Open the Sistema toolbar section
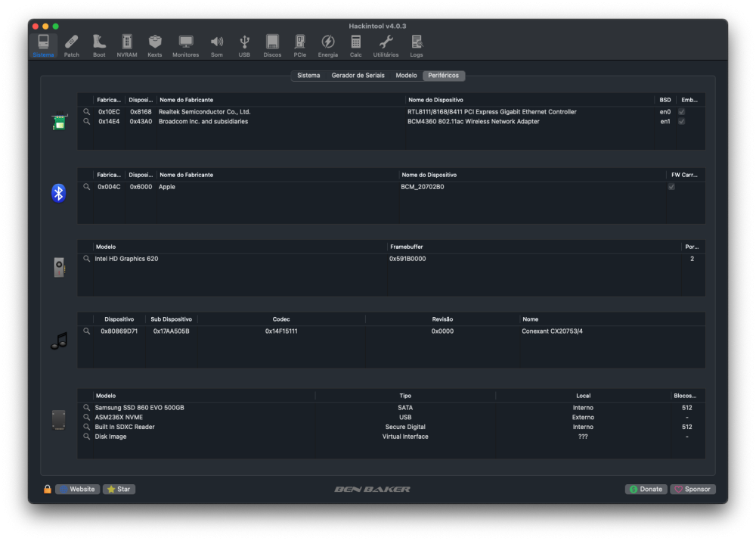Image resolution: width=756 pixels, height=541 pixels. click(x=43, y=46)
